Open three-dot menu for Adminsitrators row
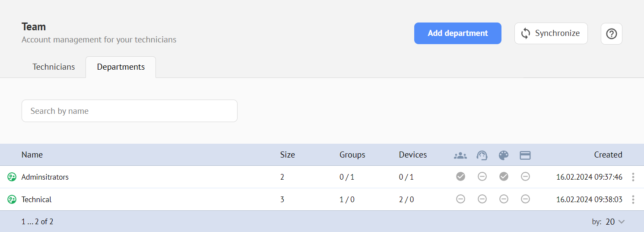 click(633, 177)
